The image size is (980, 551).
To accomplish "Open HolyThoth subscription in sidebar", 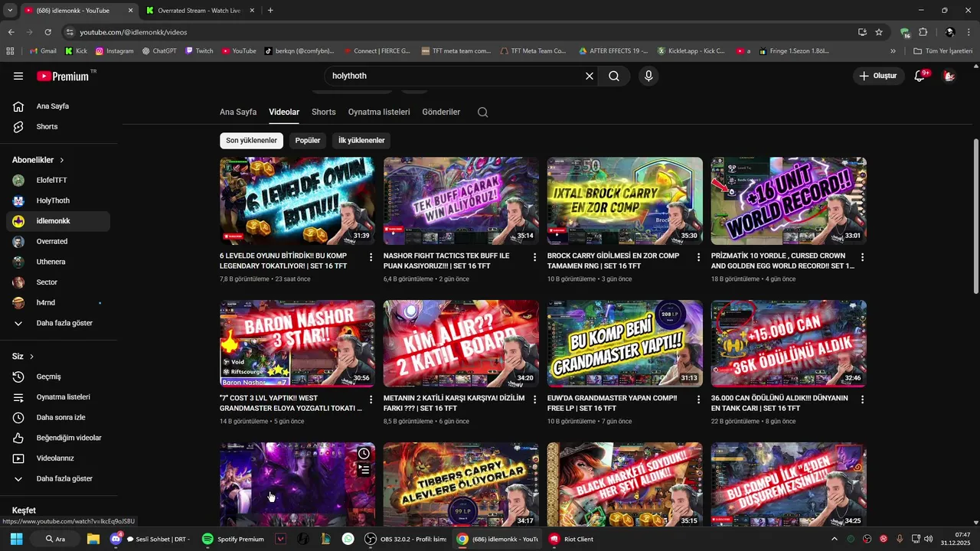I will pyautogui.click(x=58, y=201).
